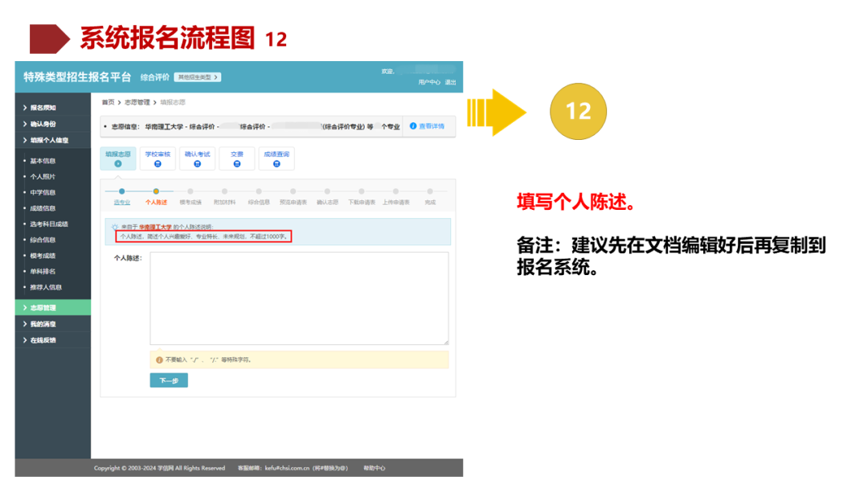The height and width of the screenshot is (489, 868).
Task: Open 基本信息 in the sidebar
Action: tap(43, 161)
